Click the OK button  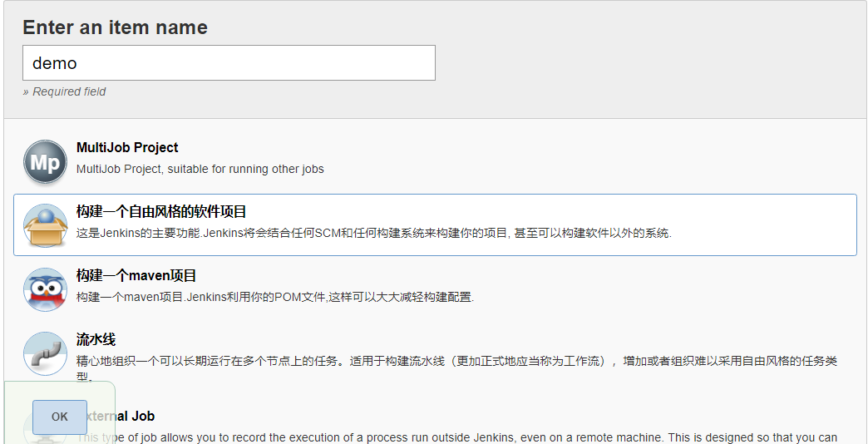tap(60, 417)
